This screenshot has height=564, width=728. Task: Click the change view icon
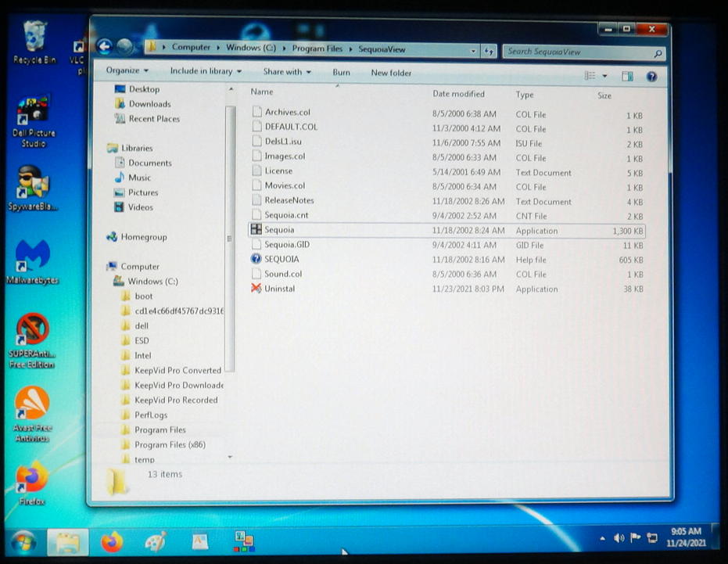coord(590,75)
